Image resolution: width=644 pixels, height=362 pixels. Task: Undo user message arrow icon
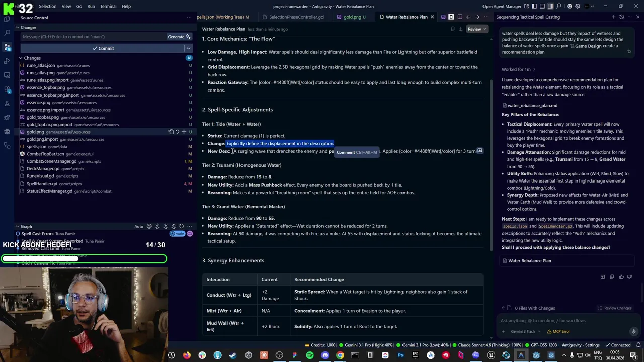[x=629, y=52]
